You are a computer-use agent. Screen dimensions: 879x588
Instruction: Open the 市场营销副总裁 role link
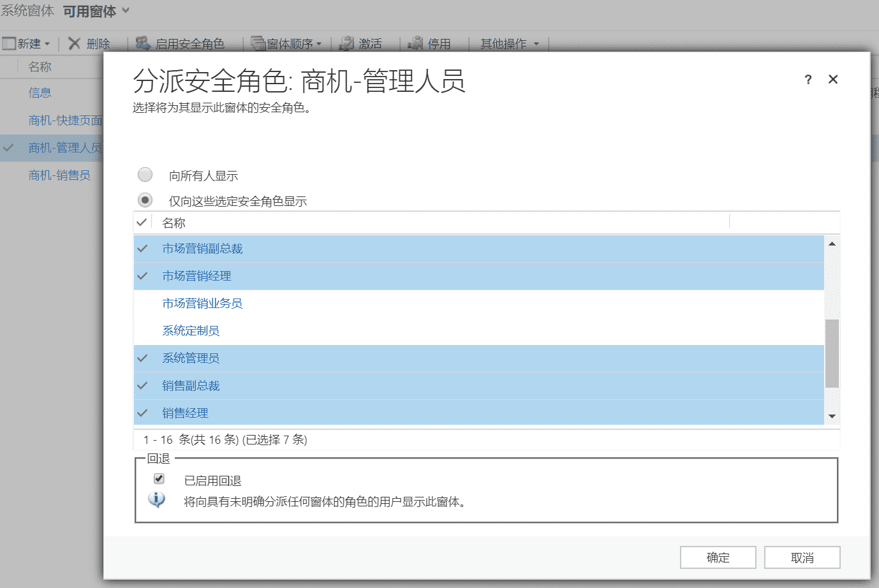click(x=202, y=249)
